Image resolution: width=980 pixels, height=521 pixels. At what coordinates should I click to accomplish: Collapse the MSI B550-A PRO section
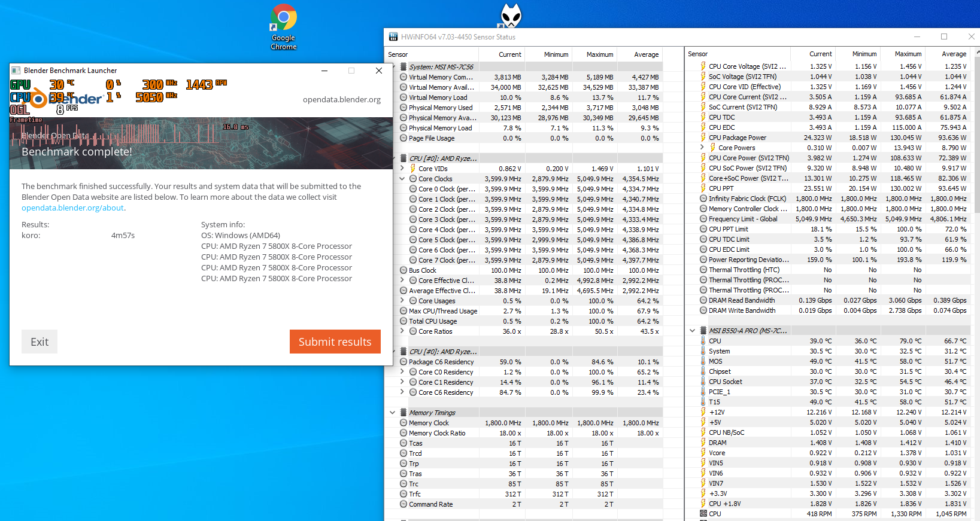pyautogui.click(x=693, y=331)
